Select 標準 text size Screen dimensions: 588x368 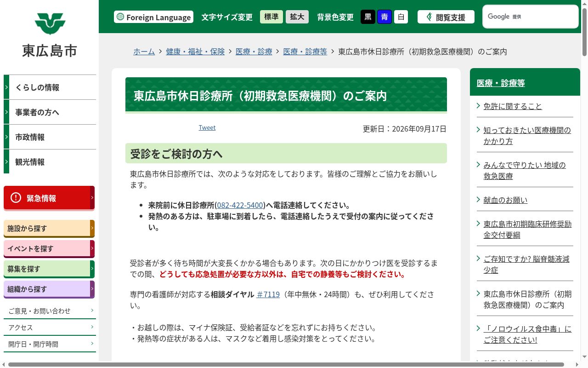click(271, 17)
